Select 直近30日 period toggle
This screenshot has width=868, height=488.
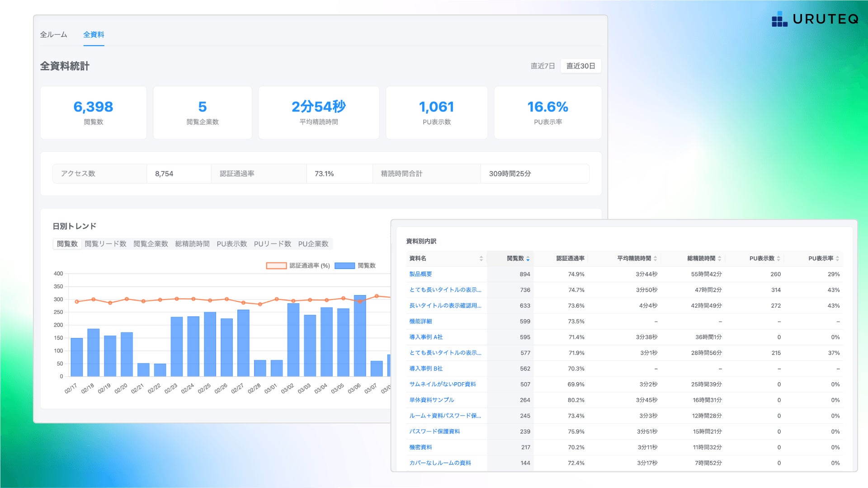(x=580, y=66)
